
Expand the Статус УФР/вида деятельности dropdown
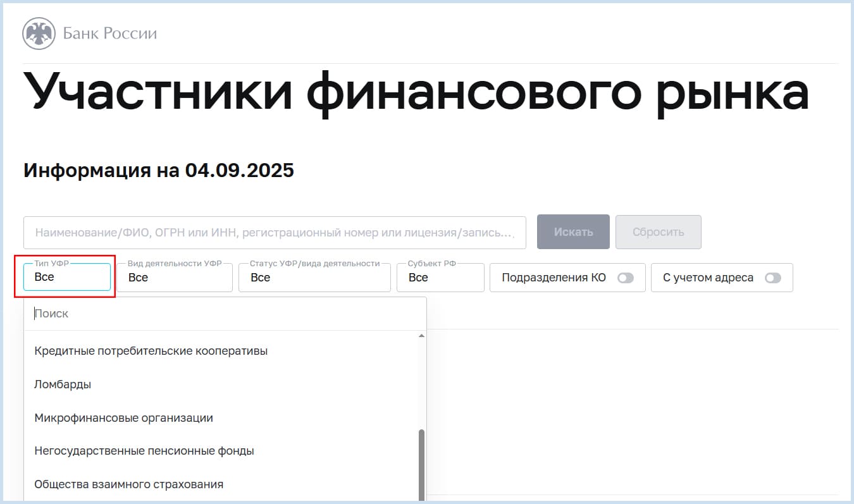click(x=314, y=278)
